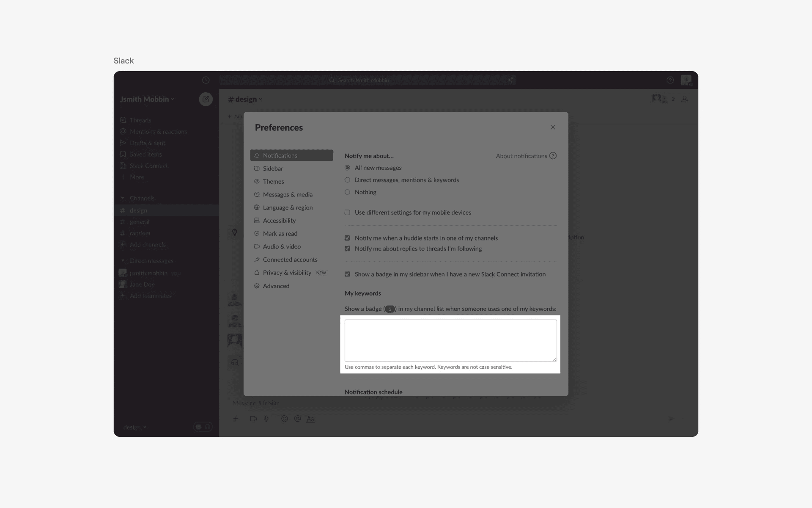This screenshot has width=812, height=508.
Task: Click the emoji icon in composer
Action: 285,419
